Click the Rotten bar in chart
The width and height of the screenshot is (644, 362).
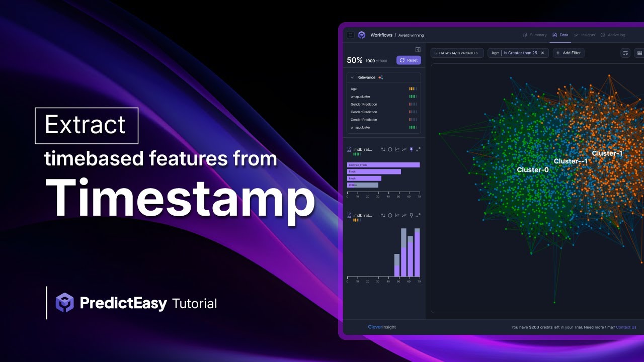click(x=363, y=185)
